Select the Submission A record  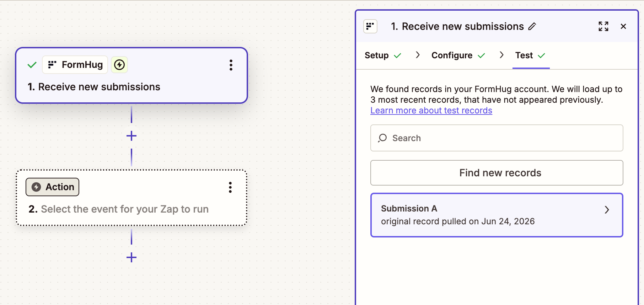497,215
